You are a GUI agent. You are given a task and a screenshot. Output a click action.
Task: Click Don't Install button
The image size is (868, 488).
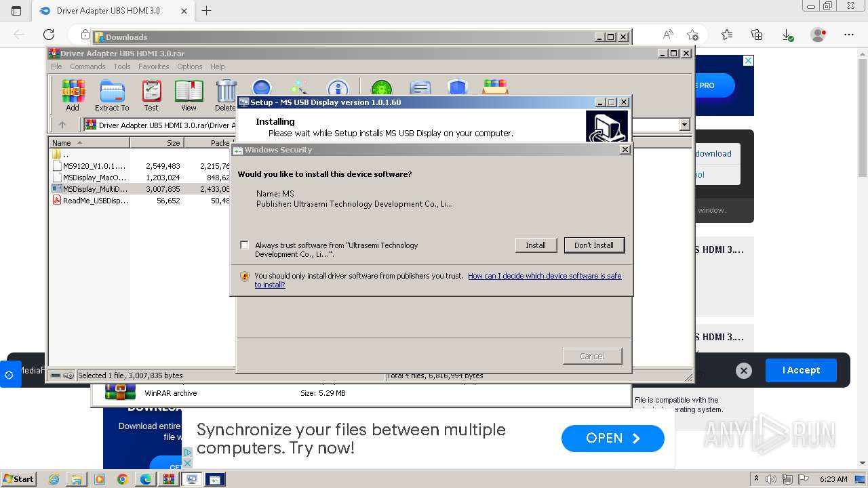point(594,245)
